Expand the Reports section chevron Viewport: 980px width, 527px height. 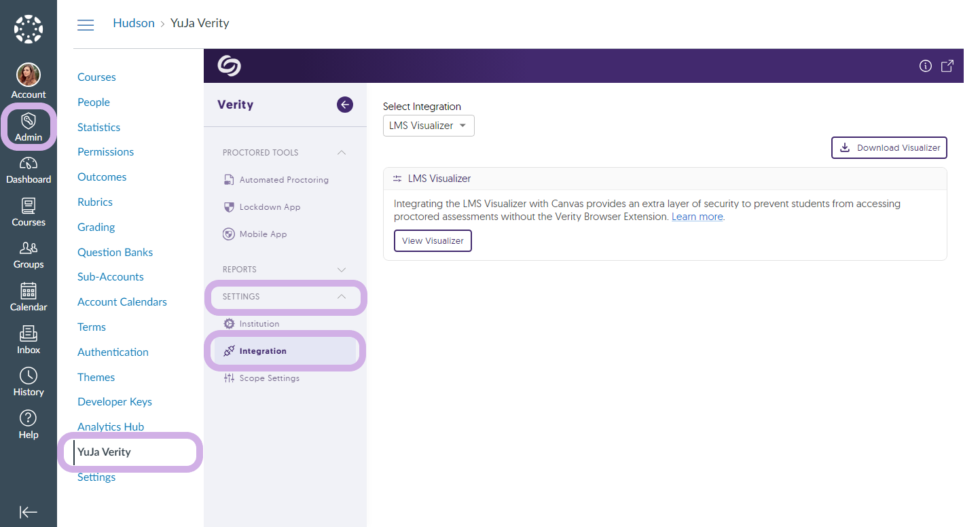(342, 270)
